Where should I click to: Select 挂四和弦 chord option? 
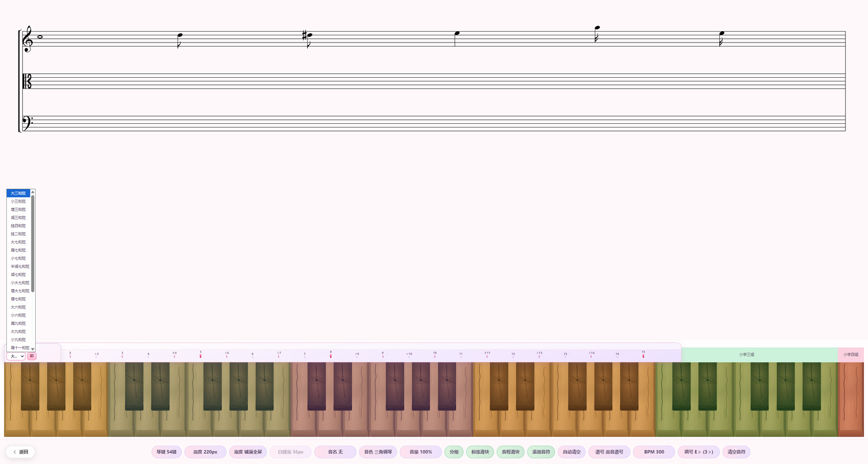tap(18, 226)
